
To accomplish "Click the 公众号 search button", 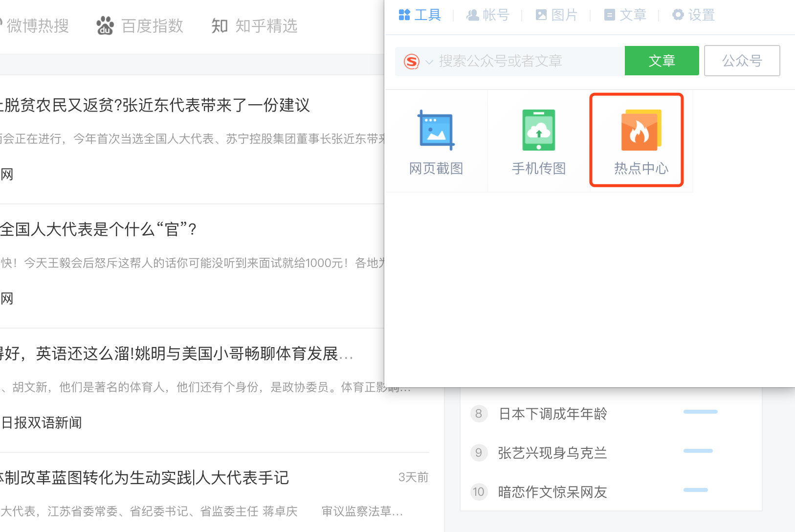I will [x=742, y=61].
